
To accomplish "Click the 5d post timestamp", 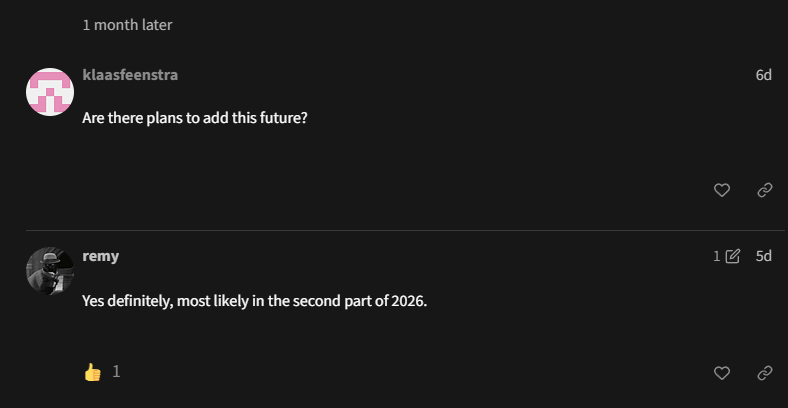I will [763, 256].
